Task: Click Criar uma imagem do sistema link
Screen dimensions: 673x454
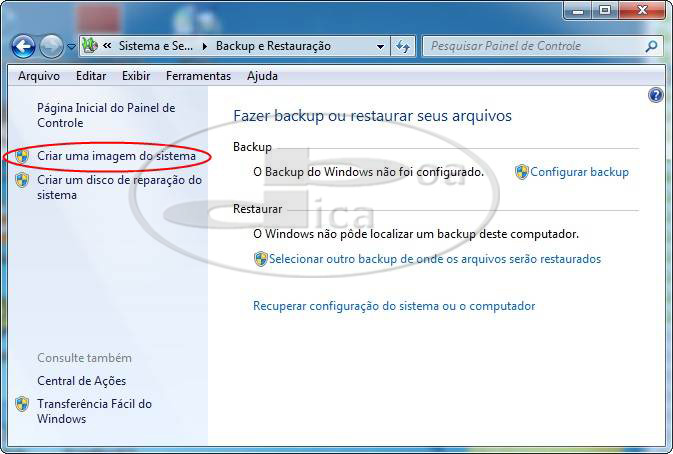Action: click(x=116, y=156)
